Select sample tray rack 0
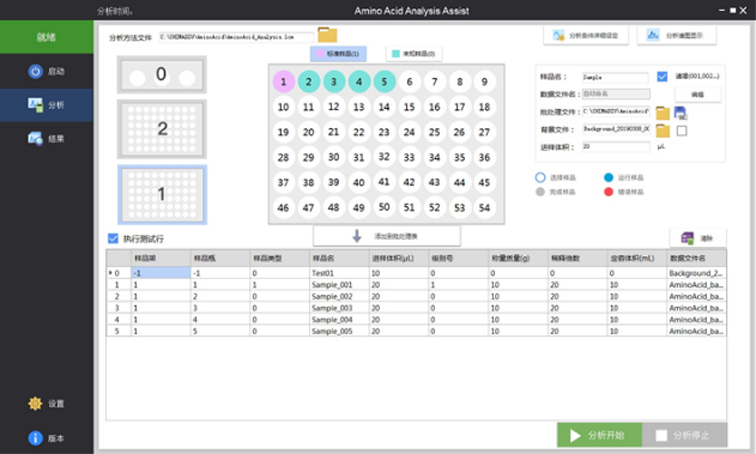Image resolution: width=756 pixels, height=454 pixels. coord(162,75)
